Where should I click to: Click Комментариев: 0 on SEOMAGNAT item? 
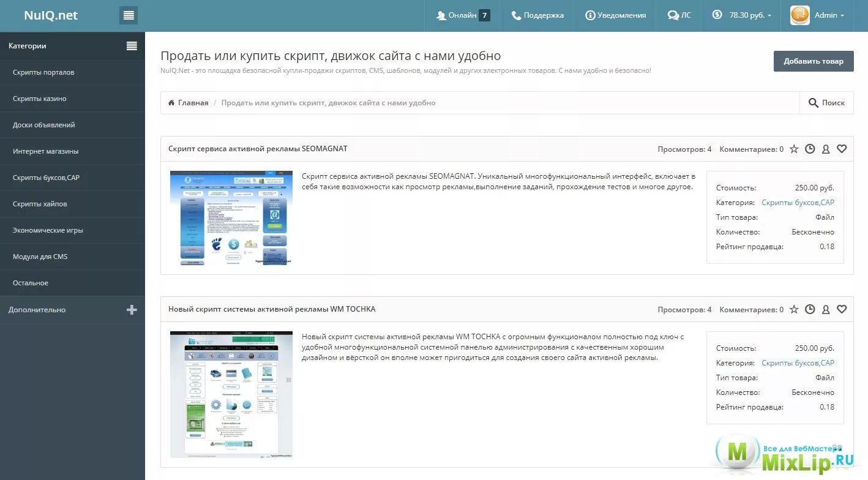[751, 149]
